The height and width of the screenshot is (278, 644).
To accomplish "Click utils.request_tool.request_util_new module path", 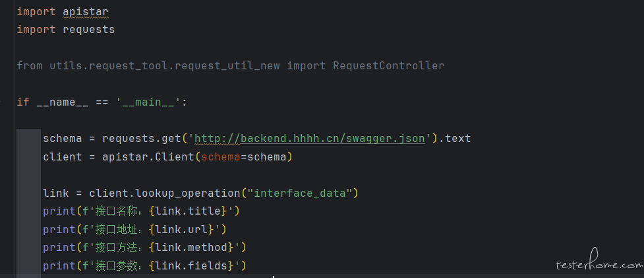I will [165, 66].
